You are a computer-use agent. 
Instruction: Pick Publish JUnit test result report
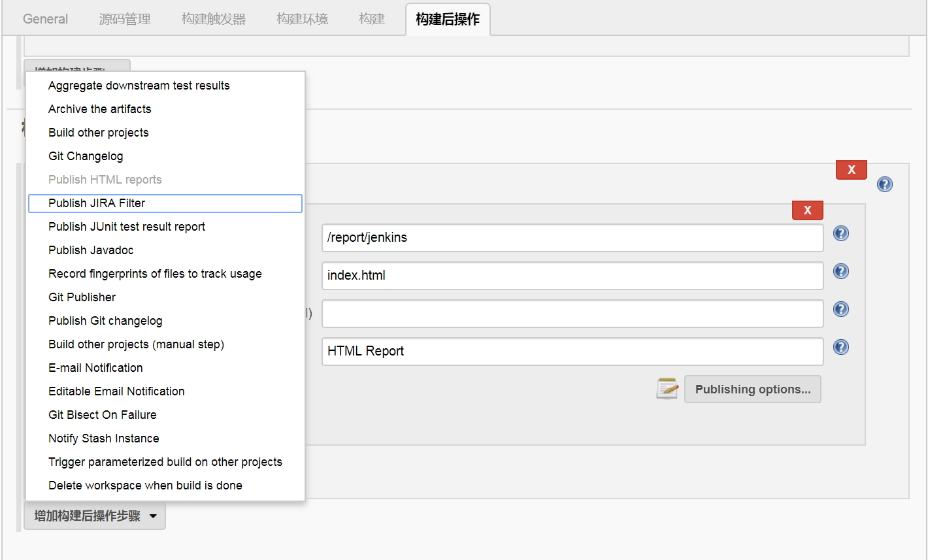(x=165, y=227)
